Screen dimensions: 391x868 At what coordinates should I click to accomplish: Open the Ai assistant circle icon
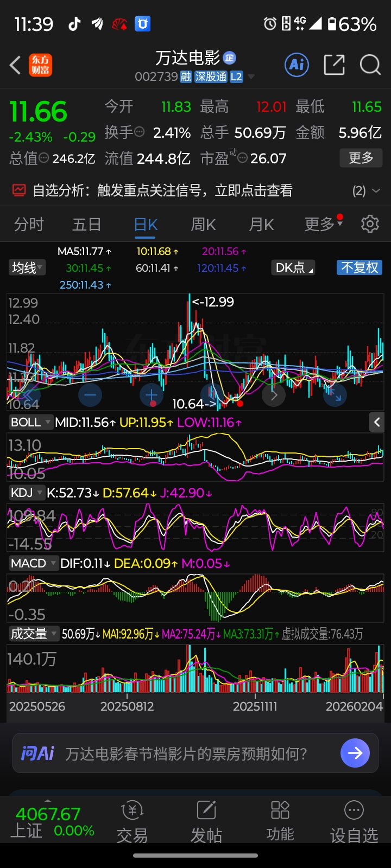(x=297, y=65)
